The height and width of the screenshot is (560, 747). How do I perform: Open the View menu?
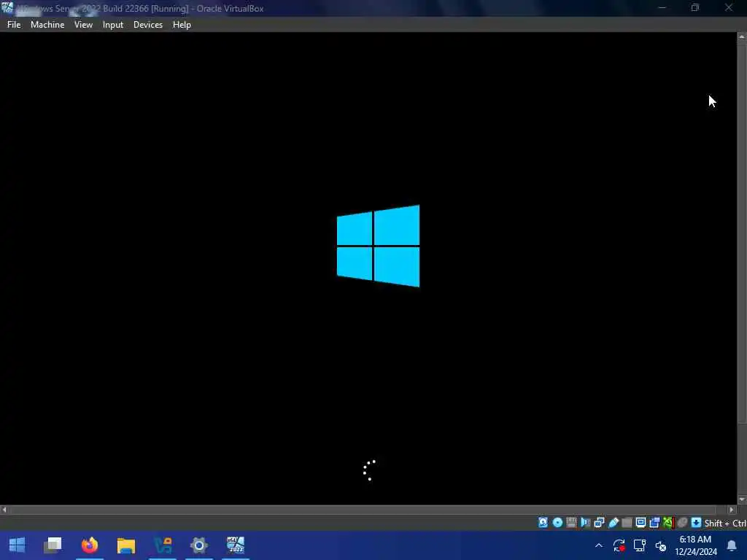[83, 25]
